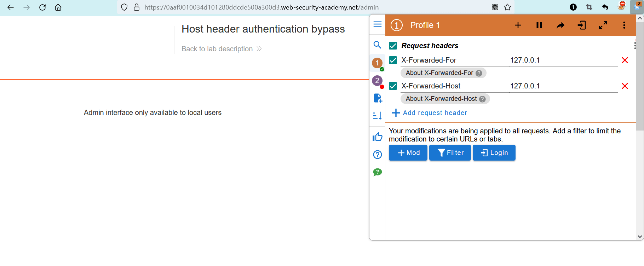
Task: Expand the About X-Forwarded-For info chip
Action: (443, 73)
